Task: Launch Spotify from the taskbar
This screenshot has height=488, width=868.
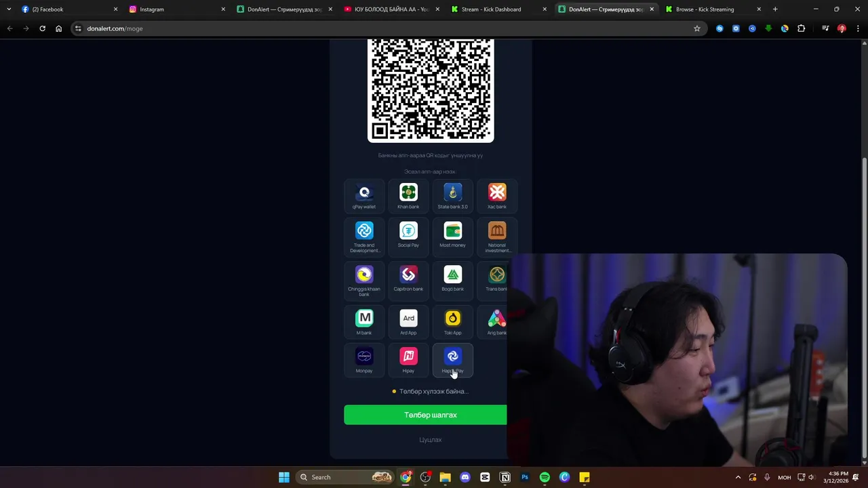Action: point(545,477)
